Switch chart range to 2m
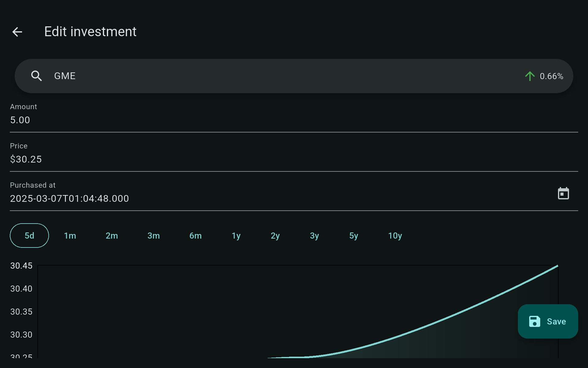The image size is (588, 368). click(112, 236)
